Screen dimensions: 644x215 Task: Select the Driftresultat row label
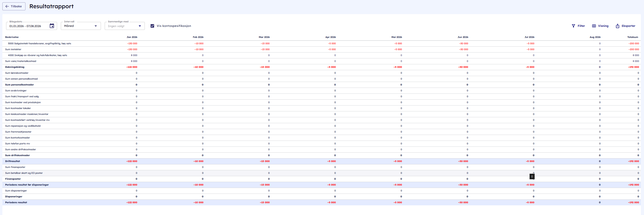pyautogui.click(x=12, y=161)
